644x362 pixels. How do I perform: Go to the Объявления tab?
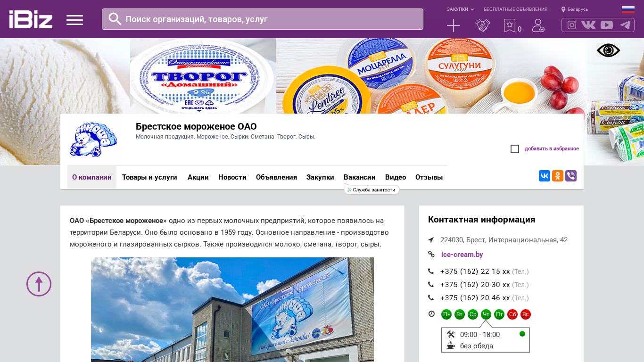point(276,177)
